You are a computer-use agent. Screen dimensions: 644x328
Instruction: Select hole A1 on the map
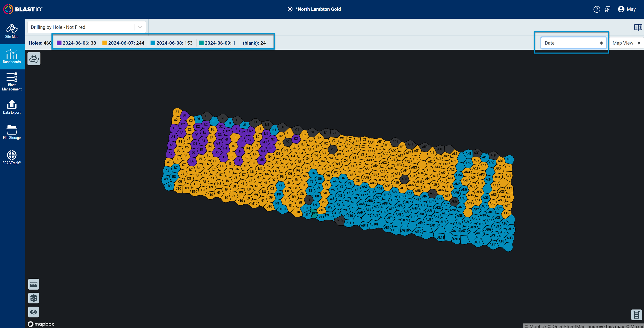point(177,112)
